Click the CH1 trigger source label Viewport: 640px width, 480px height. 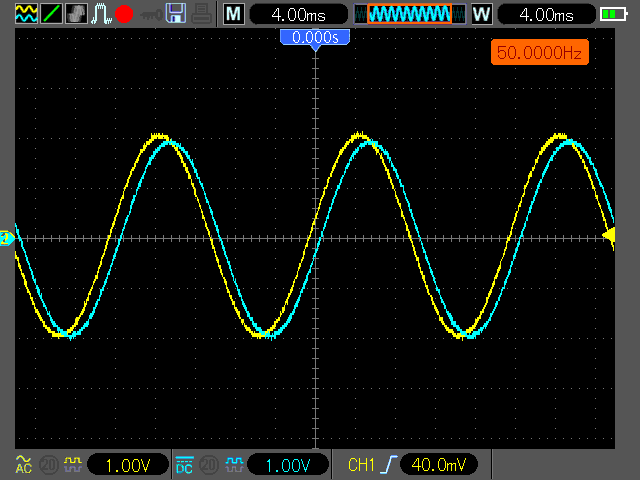click(x=359, y=465)
